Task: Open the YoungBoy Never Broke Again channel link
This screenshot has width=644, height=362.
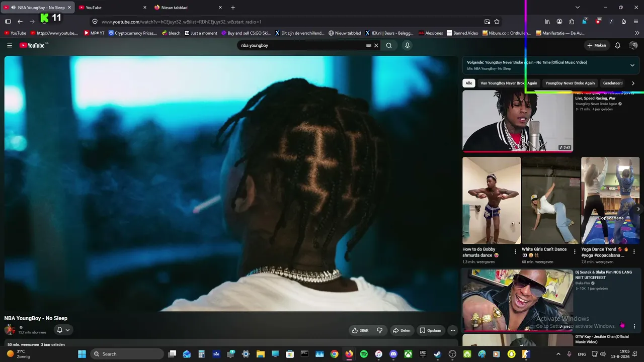Action: (596, 104)
